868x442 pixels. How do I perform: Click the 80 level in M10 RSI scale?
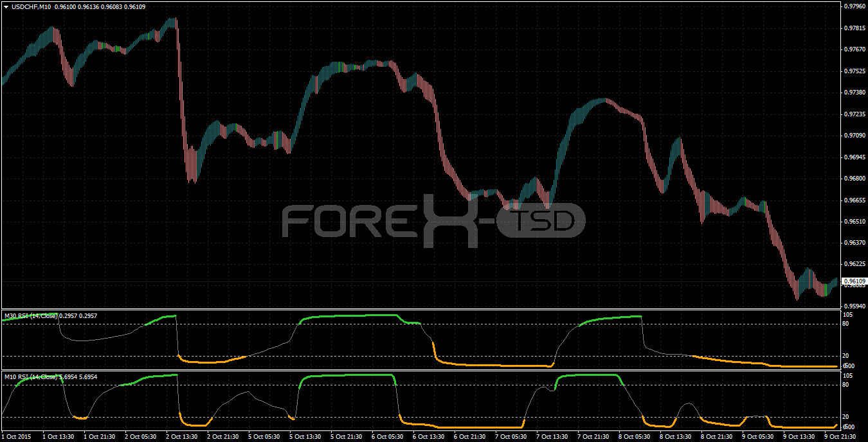846,385
